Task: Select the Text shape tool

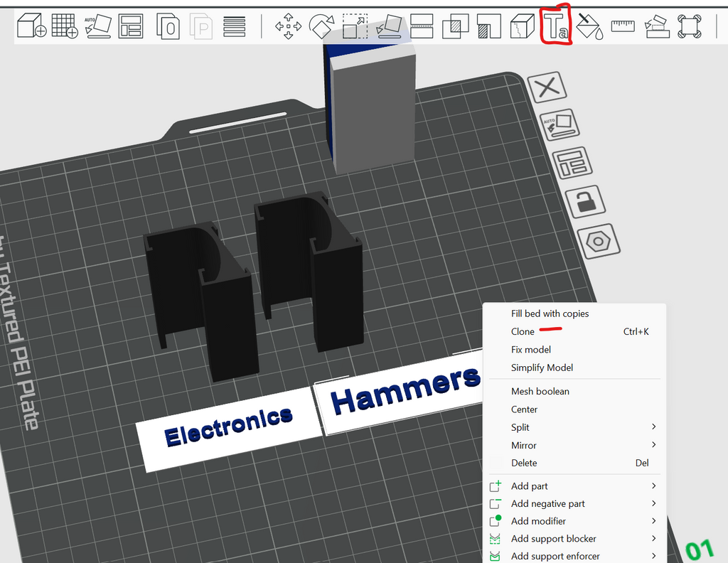Action: (x=555, y=26)
